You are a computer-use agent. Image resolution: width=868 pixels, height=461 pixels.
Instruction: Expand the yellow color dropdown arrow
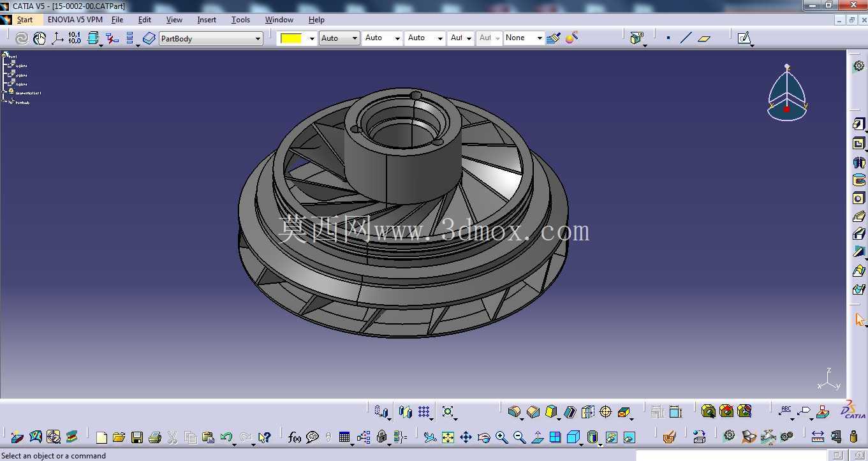(x=312, y=38)
